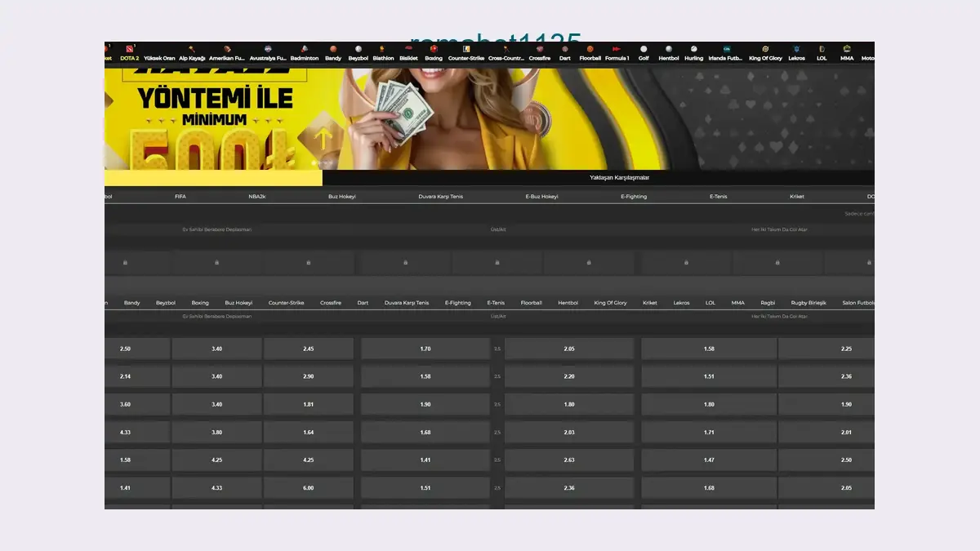Click the 6.00 odds button

tap(308, 488)
